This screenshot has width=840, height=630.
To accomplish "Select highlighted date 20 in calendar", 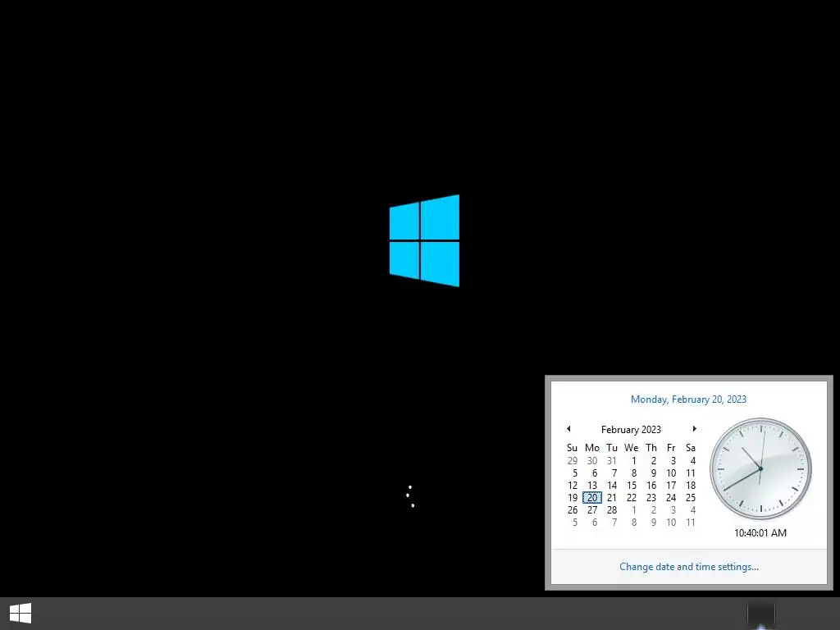I will pos(592,498).
